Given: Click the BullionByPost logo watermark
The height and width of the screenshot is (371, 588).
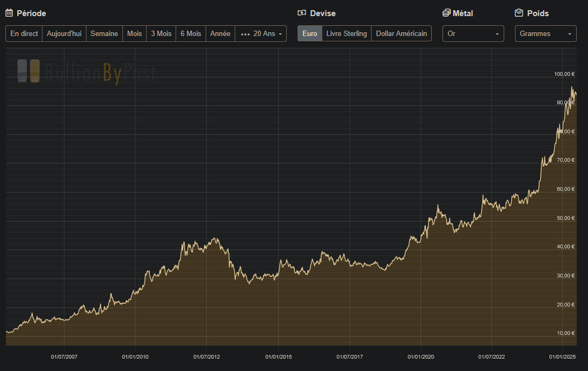Looking at the screenshot, I should (x=86, y=72).
